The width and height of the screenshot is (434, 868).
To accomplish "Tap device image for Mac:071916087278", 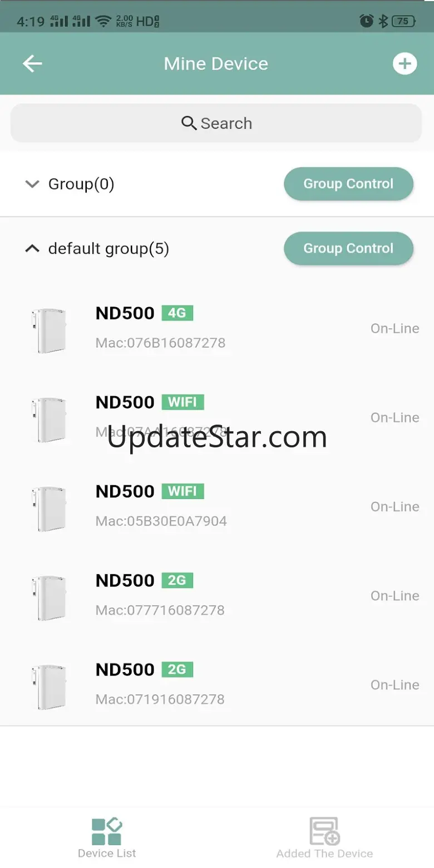I will (49, 687).
